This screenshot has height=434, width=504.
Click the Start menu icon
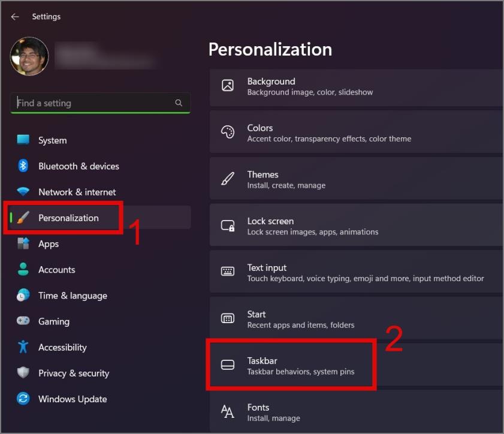(x=228, y=318)
